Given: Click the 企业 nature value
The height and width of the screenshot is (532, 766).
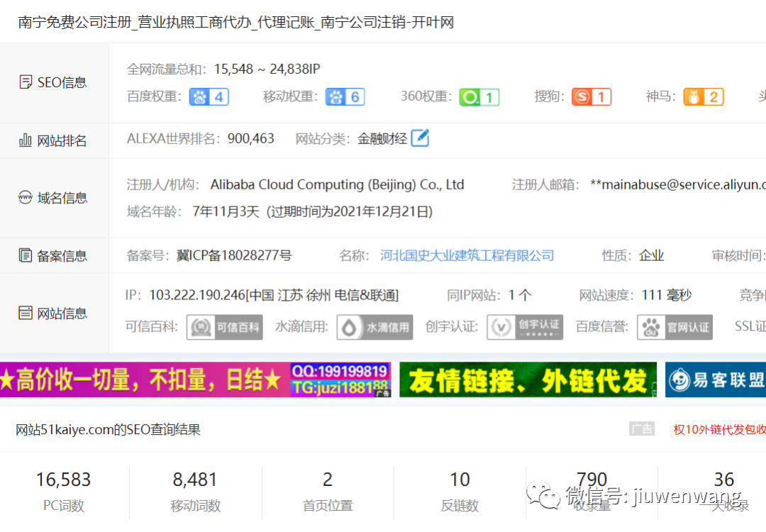Looking at the screenshot, I should point(651,255).
